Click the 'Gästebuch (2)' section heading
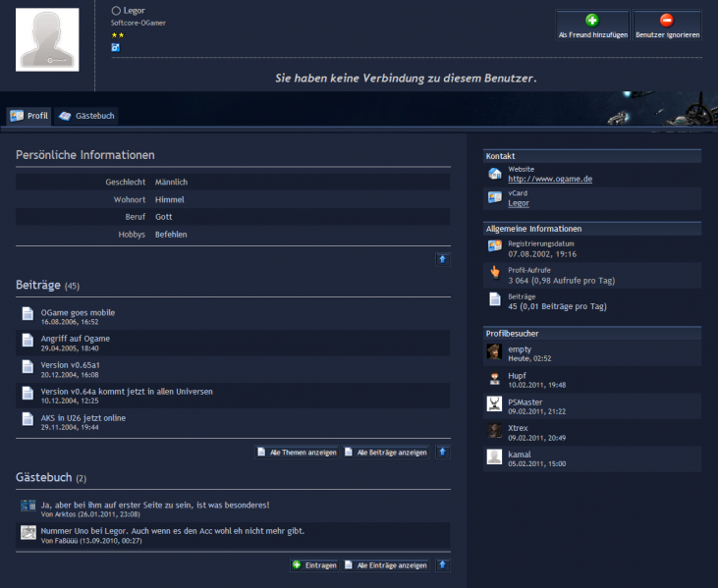 click(x=51, y=478)
